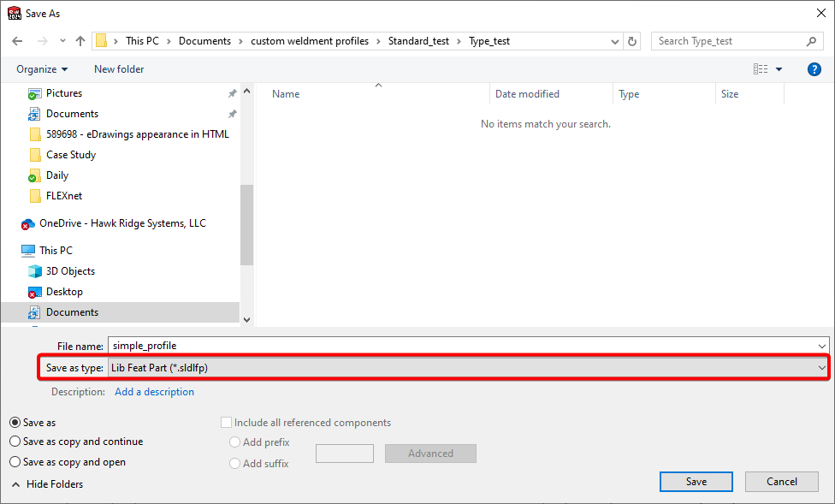
Task: Click the SolidWorks 2024 title bar icon
Action: 15,14
